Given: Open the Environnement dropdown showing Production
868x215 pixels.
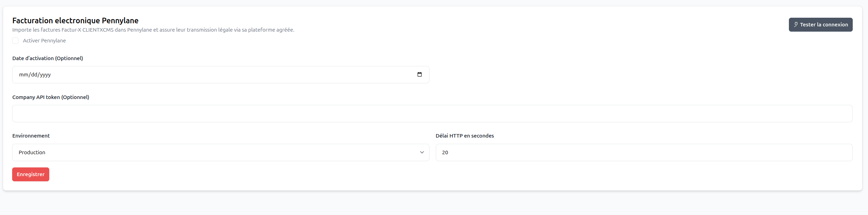Looking at the screenshot, I should click(221, 152).
